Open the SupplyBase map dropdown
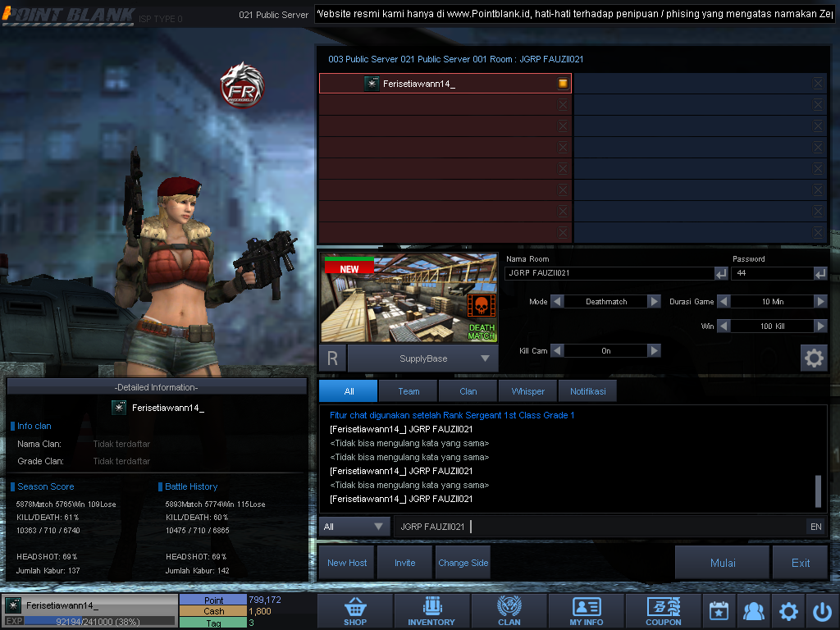Image resolution: width=840 pixels, height=630 pixels. [423, 358]
